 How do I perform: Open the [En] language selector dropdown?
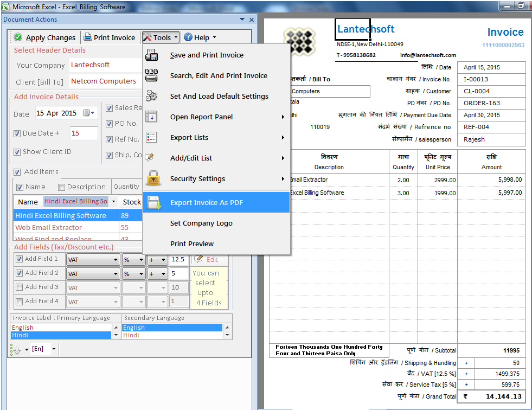tap(54, 349)
